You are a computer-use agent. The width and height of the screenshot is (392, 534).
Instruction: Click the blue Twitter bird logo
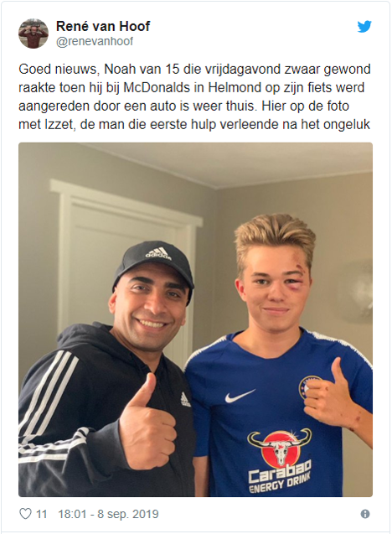pos(364,27)
